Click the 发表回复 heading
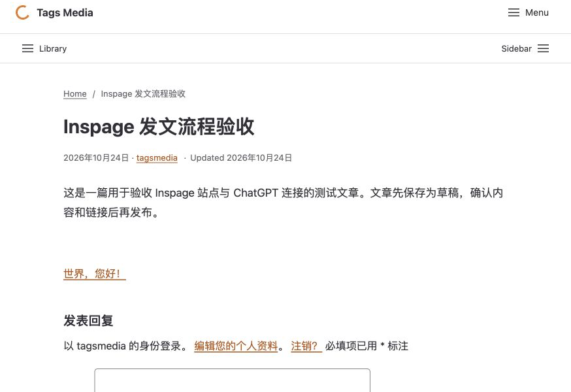Image resolution: width=571 pixels, height=392 pixels. 88,321
